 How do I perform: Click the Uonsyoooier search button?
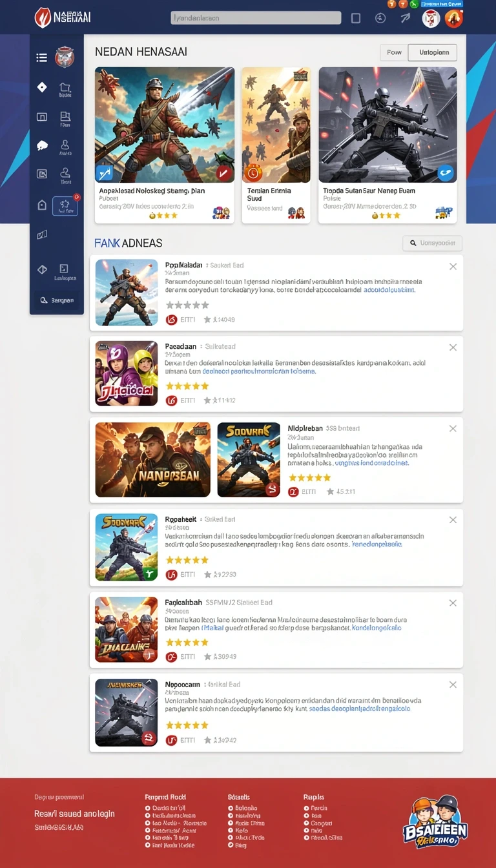432,243
